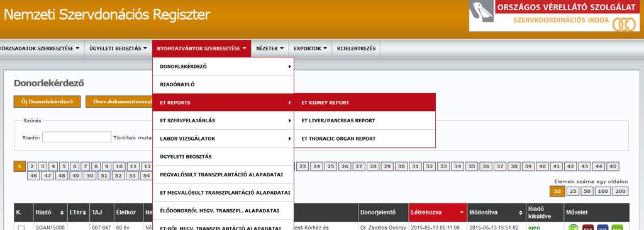Choose ET Thoracic Organ Report

tap(365, 139)
